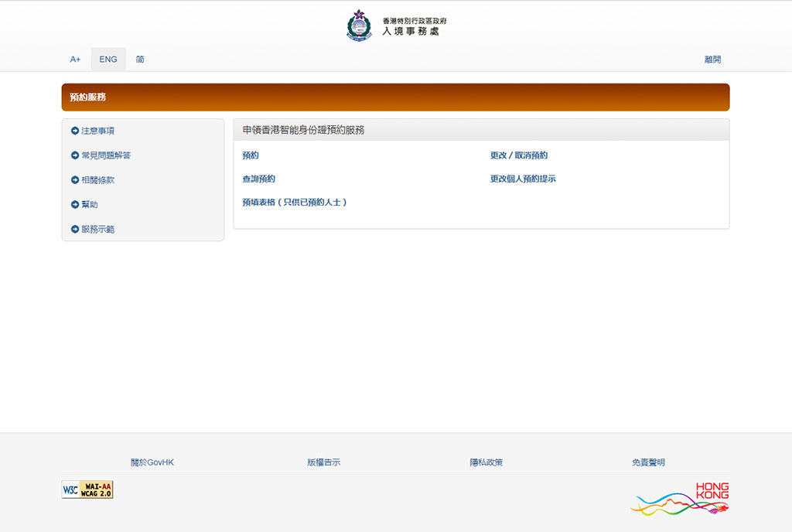Click 預填表格（只供已預約人士）link

pyautogui.click(x=295, y=203)
